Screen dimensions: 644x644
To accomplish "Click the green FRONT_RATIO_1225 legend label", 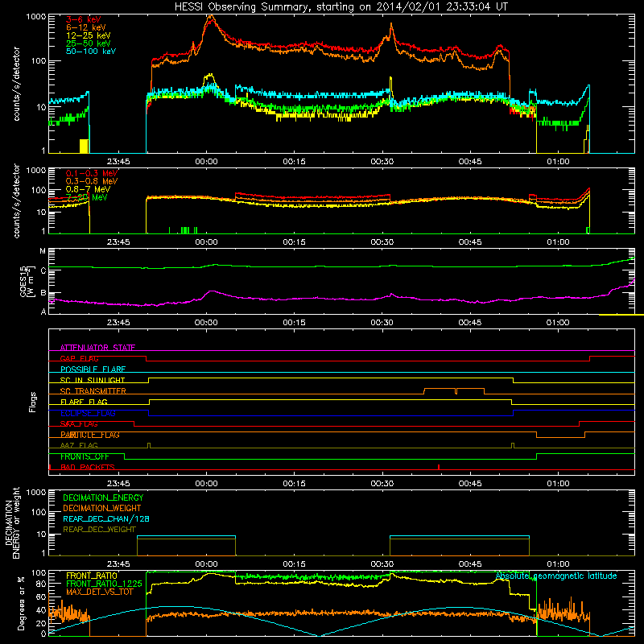I will (x=104, y=584).
